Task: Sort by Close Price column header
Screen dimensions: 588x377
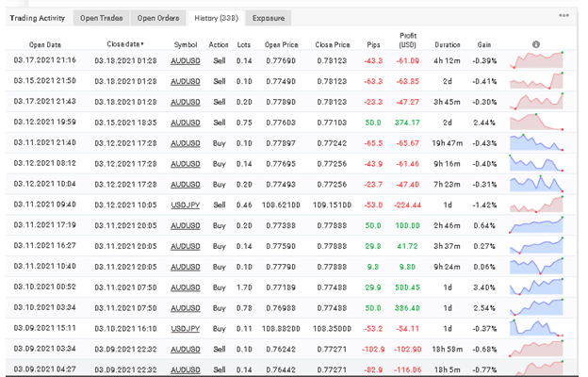Action: point(333,44)
